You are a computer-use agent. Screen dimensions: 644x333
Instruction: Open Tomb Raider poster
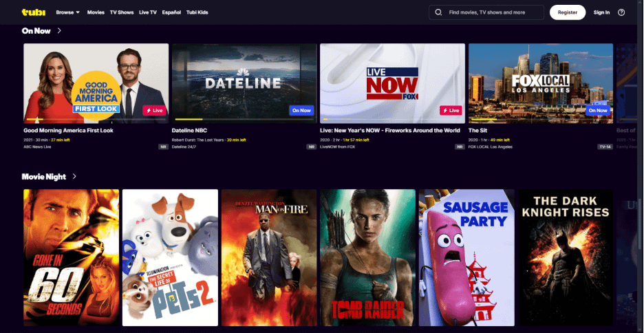pyautogui.click(x=368, y=257)
